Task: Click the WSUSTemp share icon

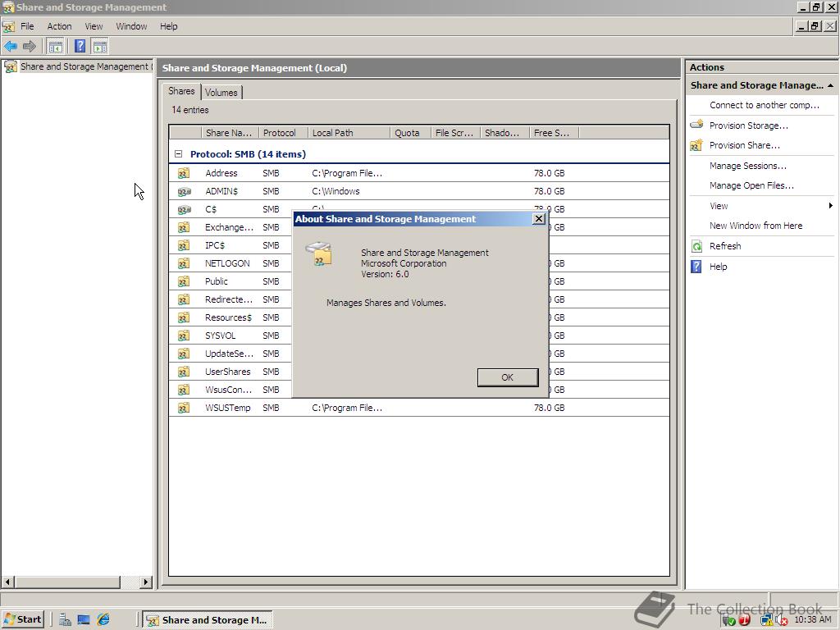Action: 184,408
